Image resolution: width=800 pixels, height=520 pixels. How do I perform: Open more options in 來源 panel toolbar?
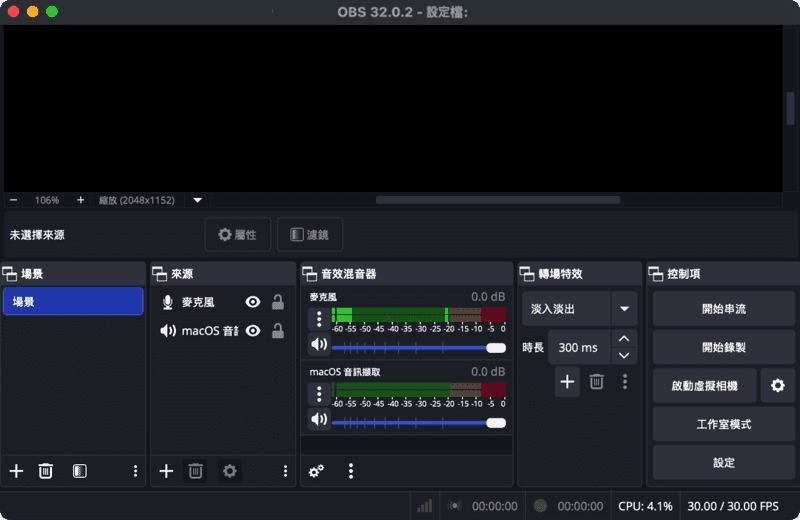pos(285,471)
